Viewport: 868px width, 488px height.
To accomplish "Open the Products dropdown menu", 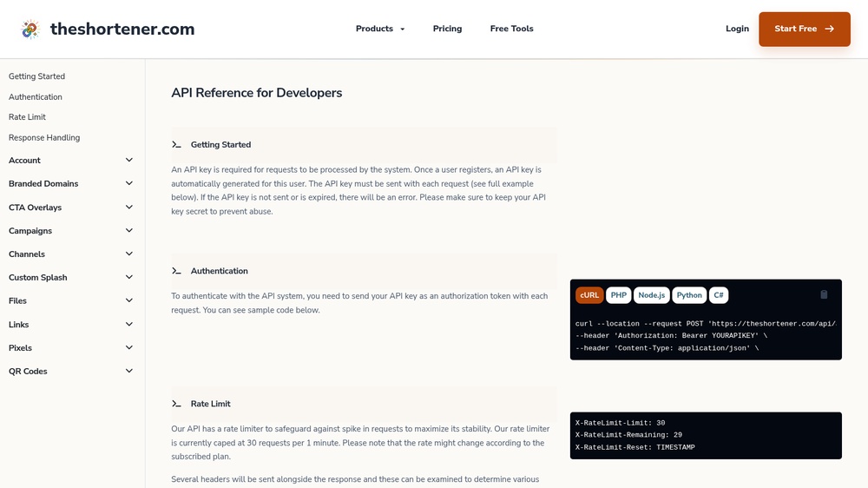I will pos(380,29).
